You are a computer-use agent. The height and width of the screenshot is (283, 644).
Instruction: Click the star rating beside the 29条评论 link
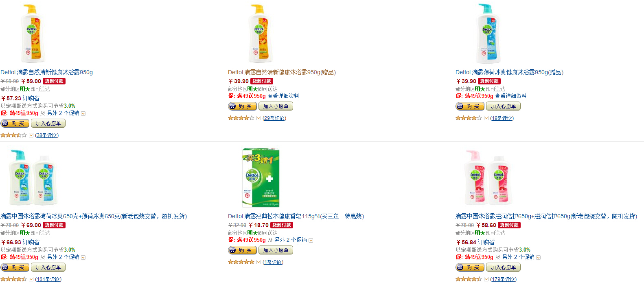coord(241,118)
